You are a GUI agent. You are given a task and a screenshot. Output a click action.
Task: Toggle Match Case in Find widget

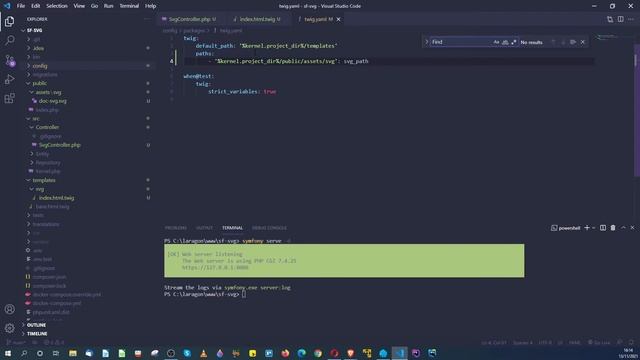tap(496, 42)
